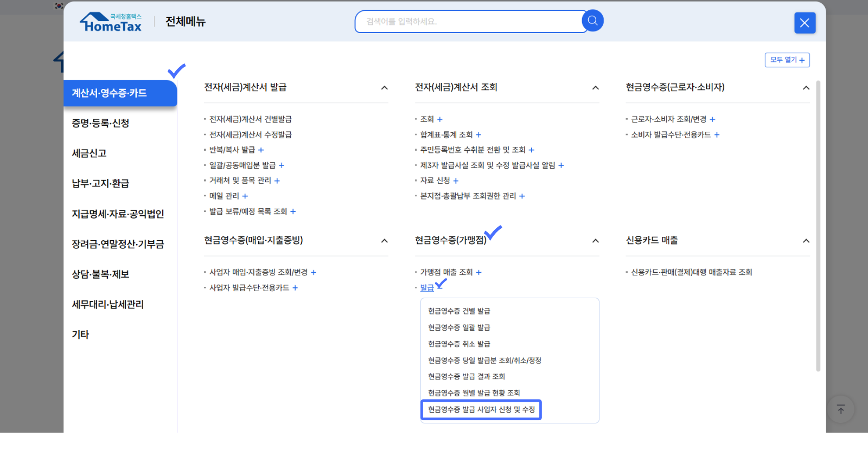Expand 제3자 발급사실 조회 plus icon

click(561, 165)
